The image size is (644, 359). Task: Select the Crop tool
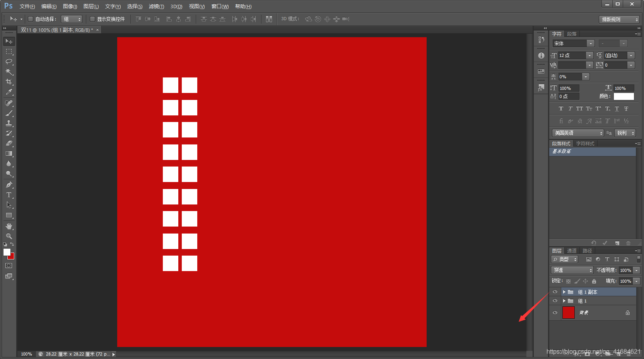[9, 82]
